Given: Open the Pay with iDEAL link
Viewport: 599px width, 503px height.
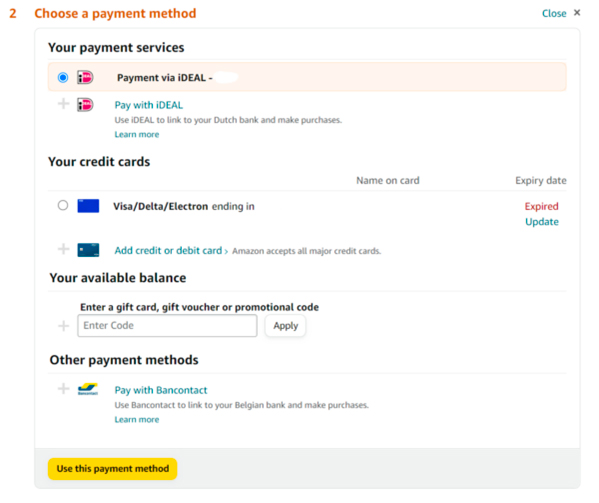Looking at the screenshot, I should (x=149, y=105).
